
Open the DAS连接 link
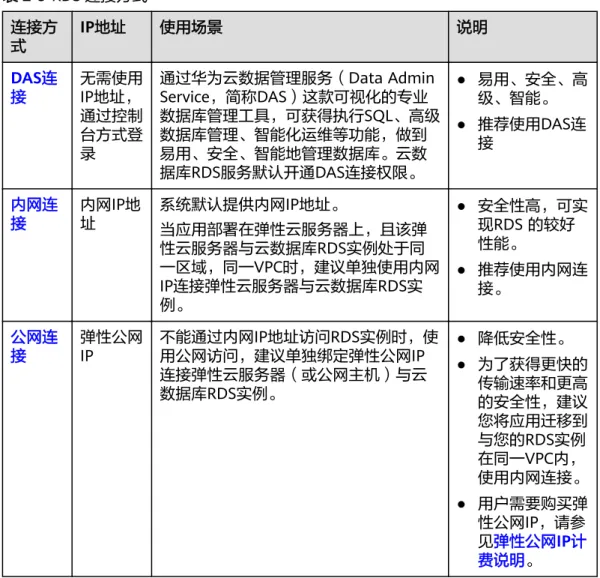pyautogui.click(x=34, y=88)
